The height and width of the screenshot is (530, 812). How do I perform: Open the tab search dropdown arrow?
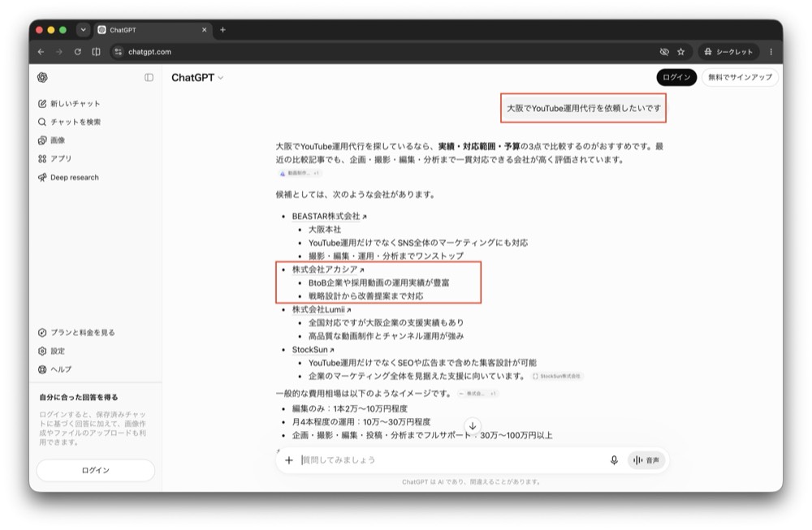(x=83, y=30)
